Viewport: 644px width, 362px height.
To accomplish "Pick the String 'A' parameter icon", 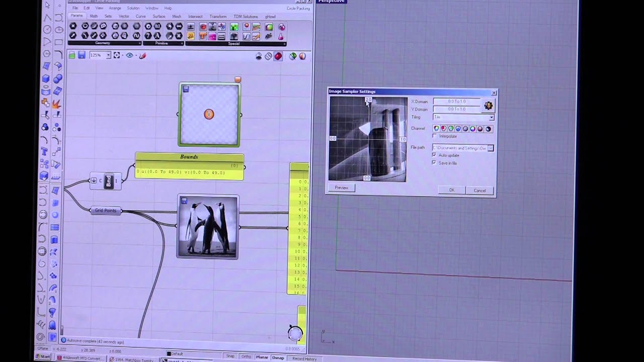I will [157, 36].
